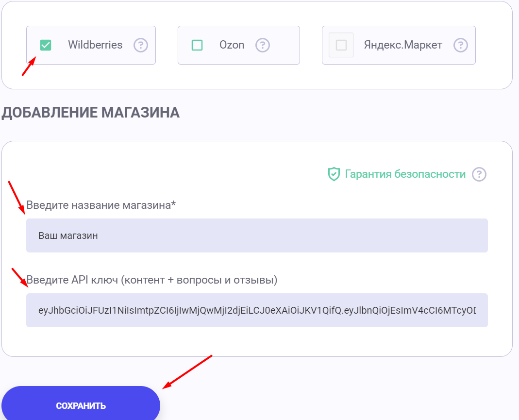Viewport: 519px width, 420px height.
Task: Click the (контент + вопросы и отзывы) hint
Action: coord(198,280)
